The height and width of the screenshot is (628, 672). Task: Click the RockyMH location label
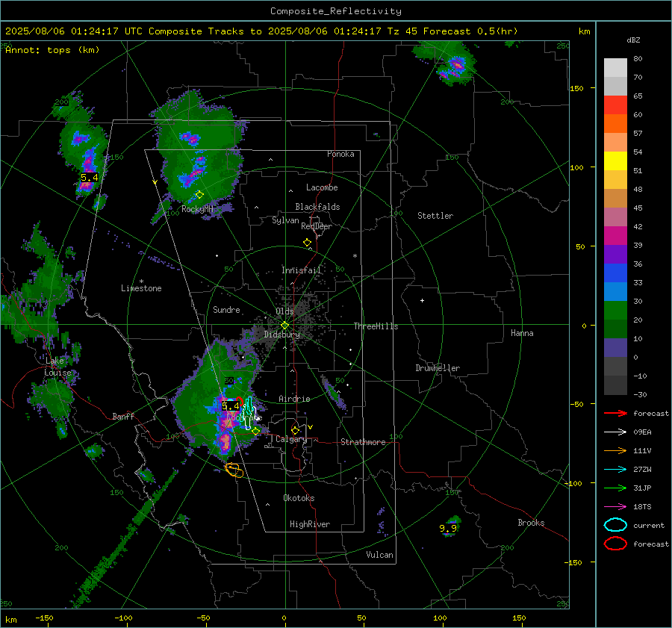[197, 209]
